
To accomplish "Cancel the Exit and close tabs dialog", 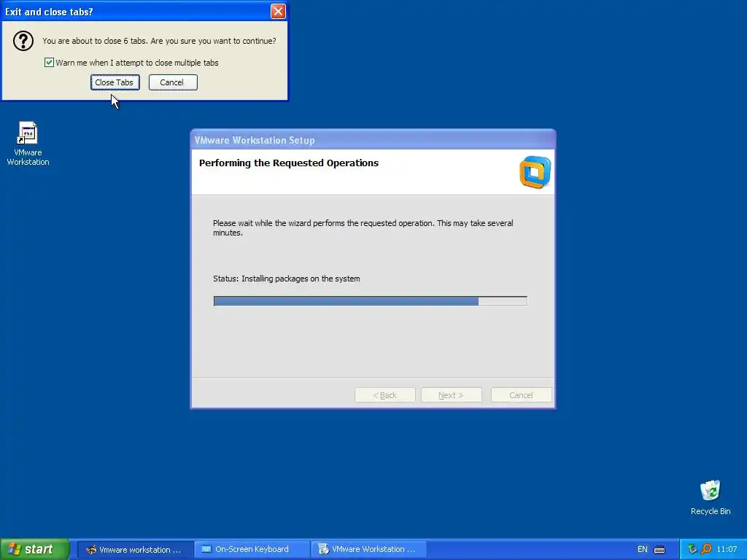I will click(x=173, y=82).
